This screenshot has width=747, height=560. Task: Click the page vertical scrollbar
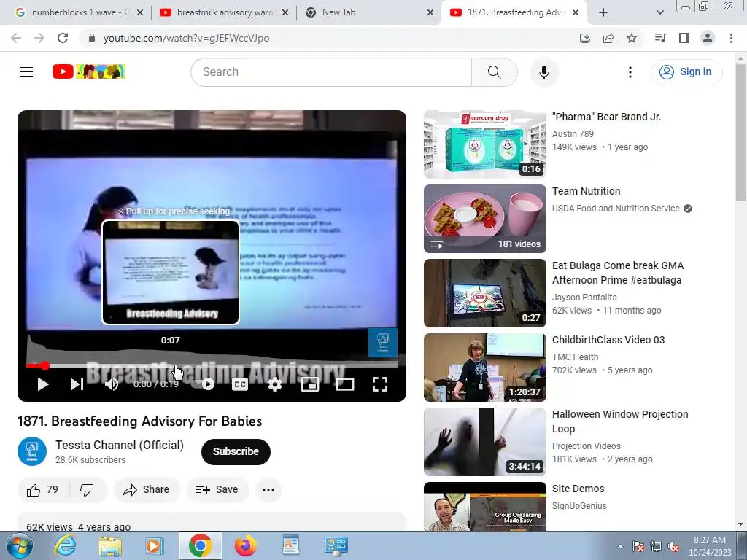coord(740,133)
